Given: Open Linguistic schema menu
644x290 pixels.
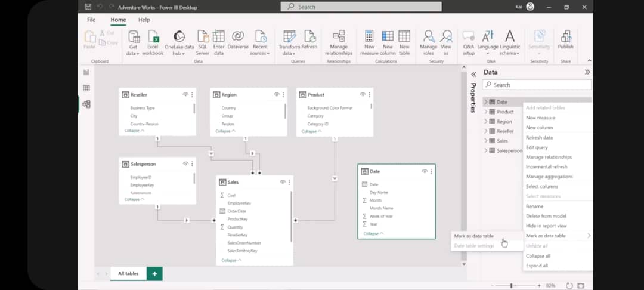Looking at the screenshot, I should click(510, 43).
